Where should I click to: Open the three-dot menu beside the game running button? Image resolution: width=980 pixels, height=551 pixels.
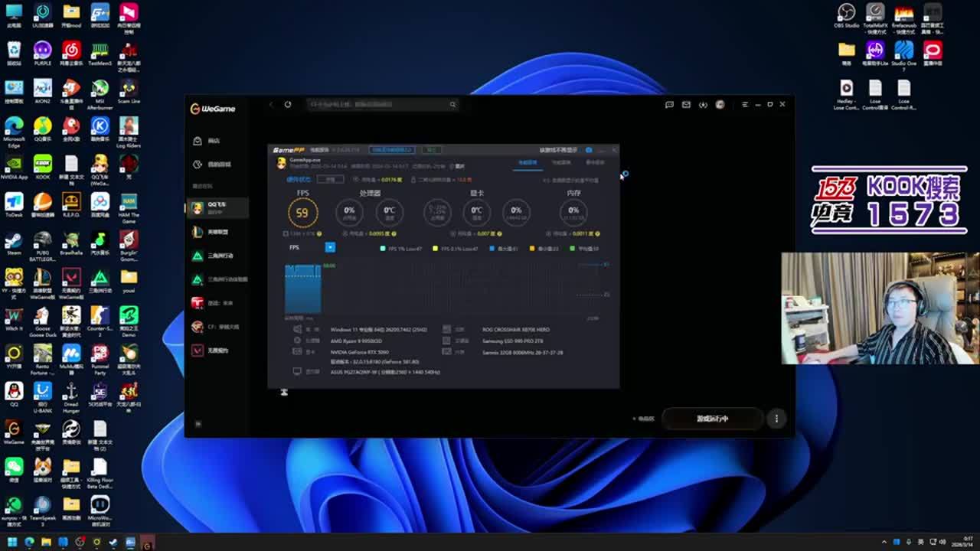[x=776, y=419]
